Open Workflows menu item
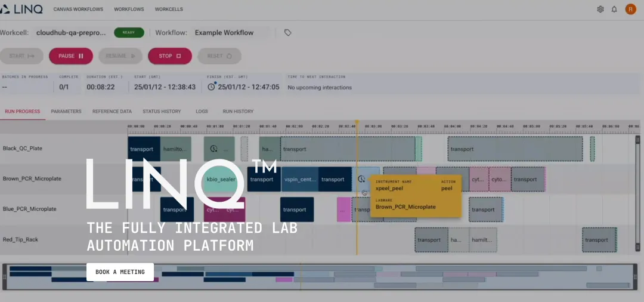Image resolution: width=644 pixels, height=302 pixels. tap(128, 9)
